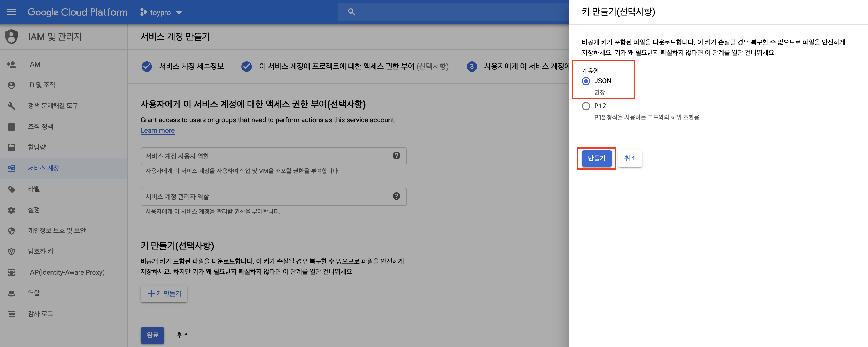Image resolution: width=868 pixels, height=347 pixels.
Task: Click the IAM 및 관리자 sidebar heading
Action: pyautogui.click(x=55, y=37)
